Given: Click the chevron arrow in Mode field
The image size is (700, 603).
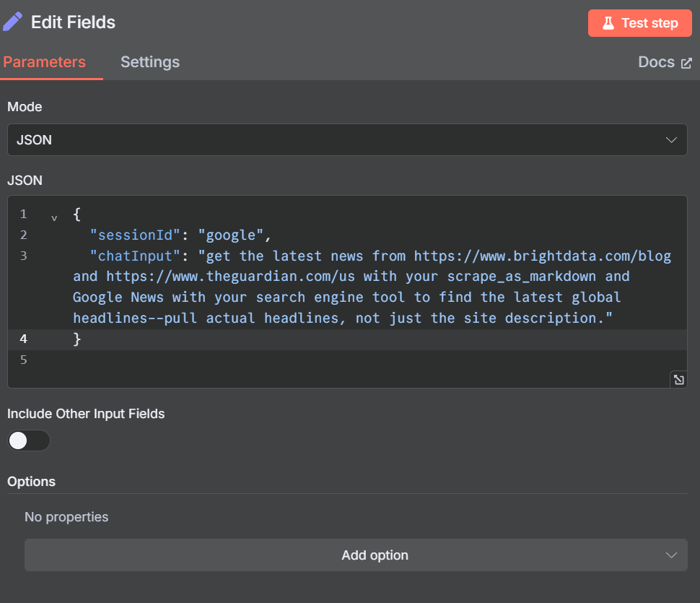Looking at the screenshot, I should click(671, 139).
